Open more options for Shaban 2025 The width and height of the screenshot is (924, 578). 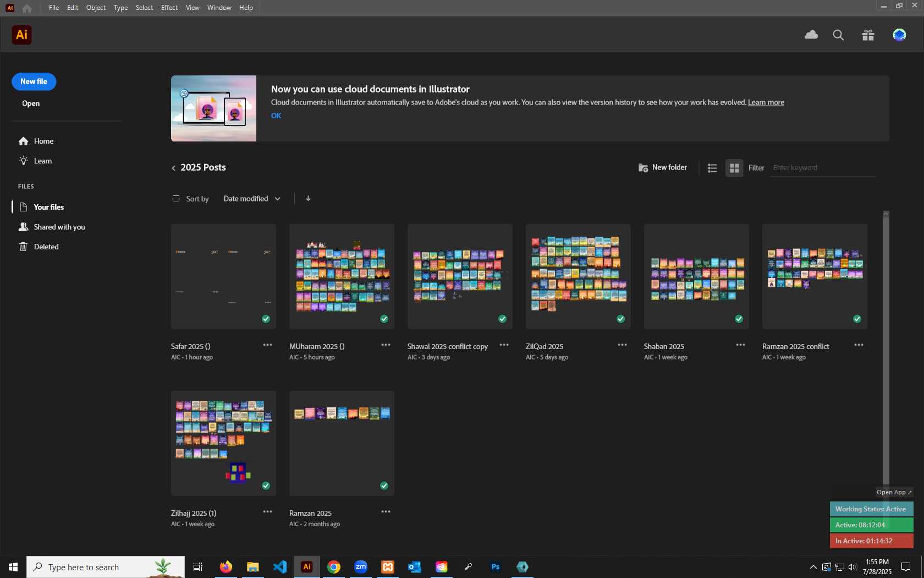(740, 345)
